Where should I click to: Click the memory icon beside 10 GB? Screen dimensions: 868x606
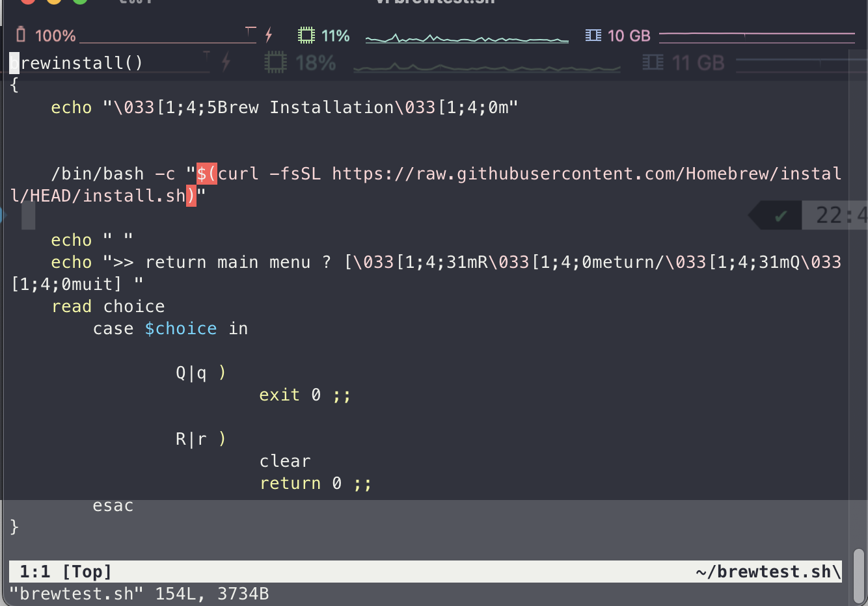[x=593, y=35]
